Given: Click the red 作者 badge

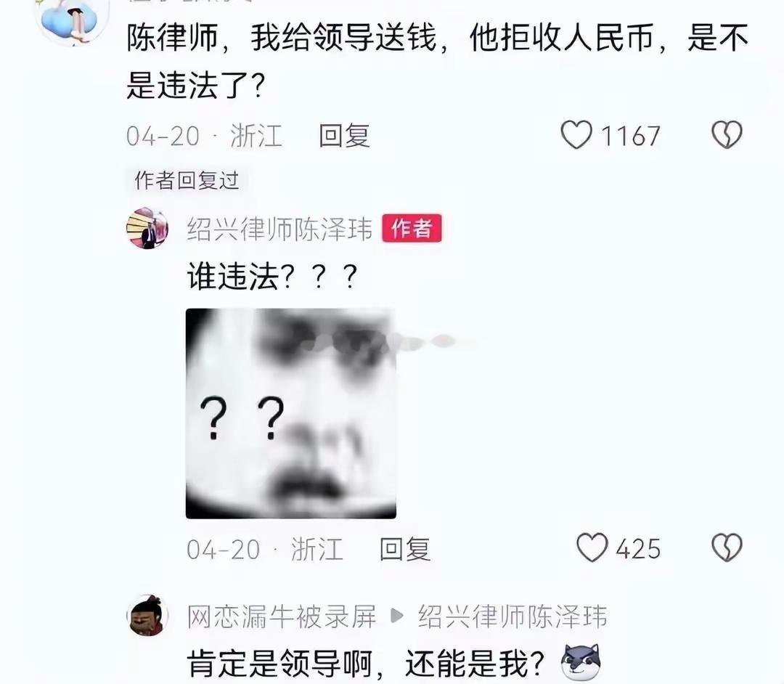Looking at the screenshot, I should [412, 229].
